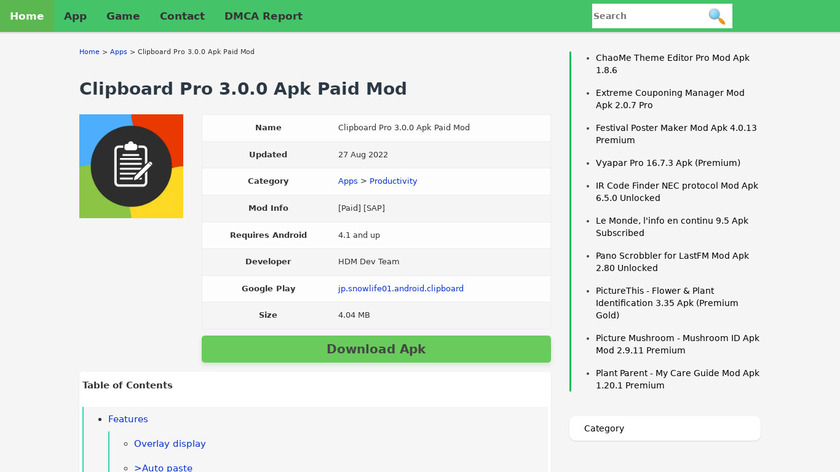The image size is (840, 472).
Task: Go to the Game menu item
Action: point(123,16)
